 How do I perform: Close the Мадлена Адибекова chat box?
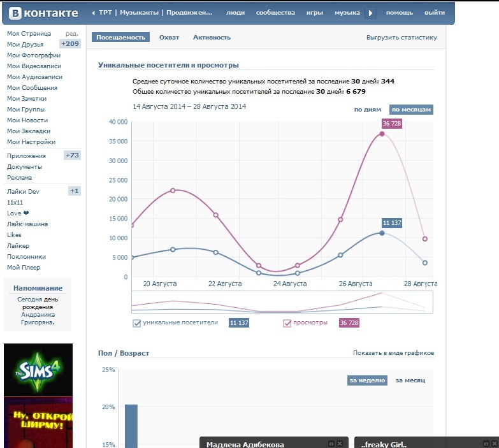tap(340, 444)
